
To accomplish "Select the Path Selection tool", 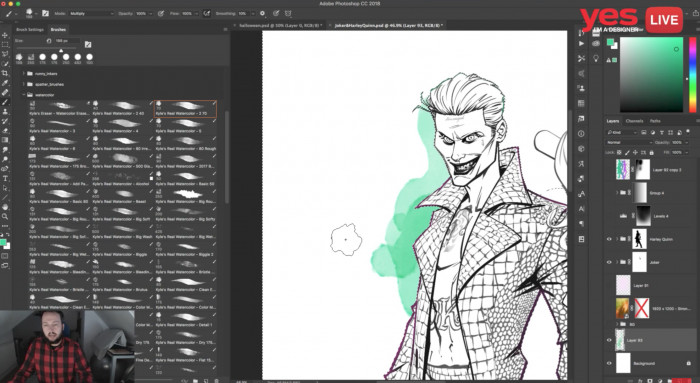I will click(5, 188).
